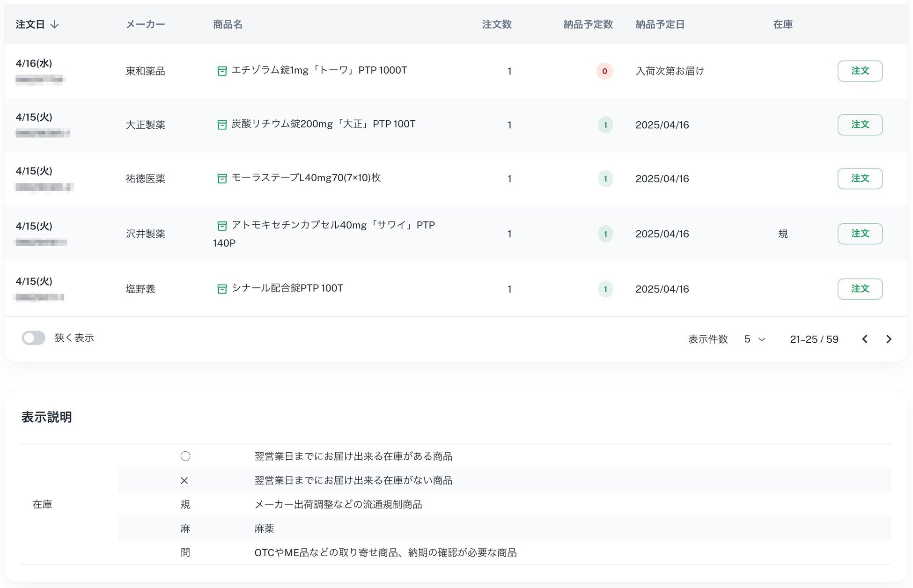Viewport: 913px width, 588px height.
Task: Click sort arrow next to 注文日 header
Action: pos(55,25)
